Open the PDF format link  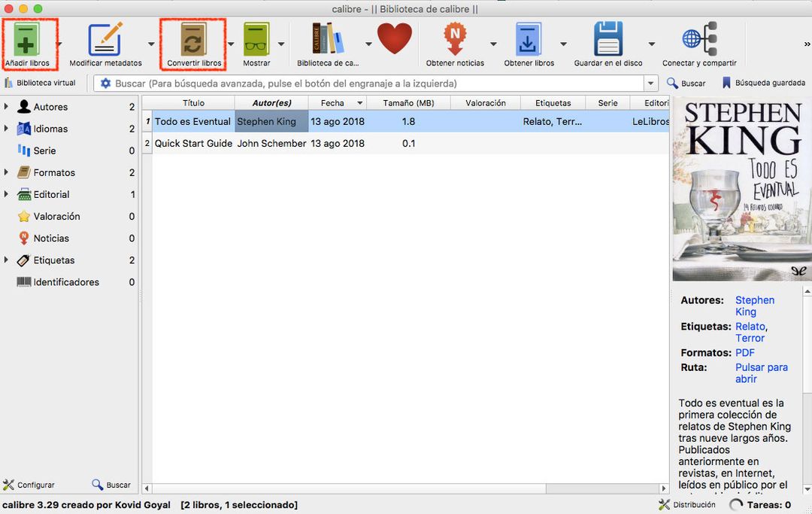pyautogui.click(x=745, y=353)
